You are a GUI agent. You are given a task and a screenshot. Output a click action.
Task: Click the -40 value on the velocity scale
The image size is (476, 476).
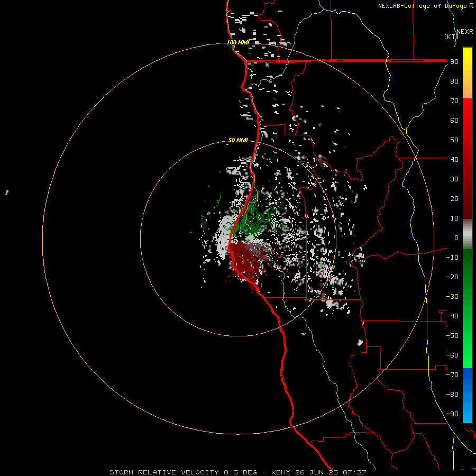pos(452,316)
